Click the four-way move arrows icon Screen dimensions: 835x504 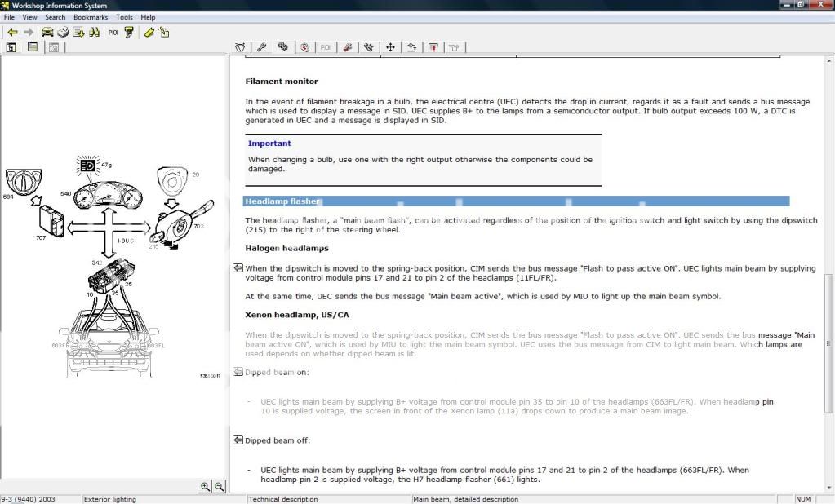pyautogui.click(x=390, y=47)
